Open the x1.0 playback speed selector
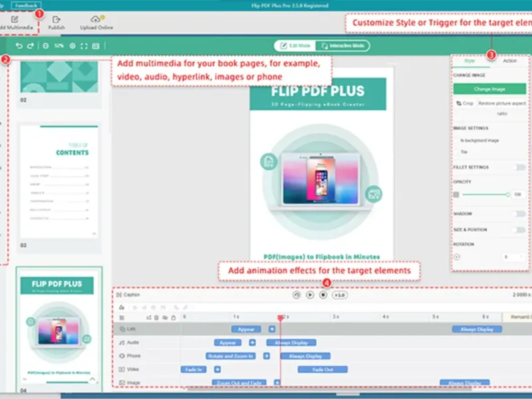This screenshot has width=532, height=399. (x=340, y=295)
